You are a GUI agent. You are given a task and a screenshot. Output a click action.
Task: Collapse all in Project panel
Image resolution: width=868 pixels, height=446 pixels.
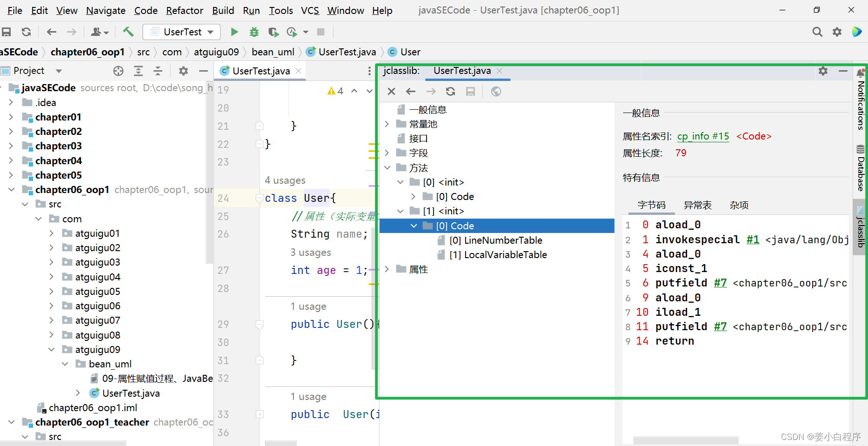(x=158, y=71)
